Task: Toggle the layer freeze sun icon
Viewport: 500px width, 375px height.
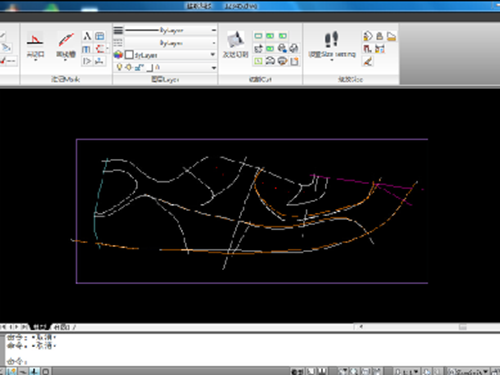Action: [129, 68]
